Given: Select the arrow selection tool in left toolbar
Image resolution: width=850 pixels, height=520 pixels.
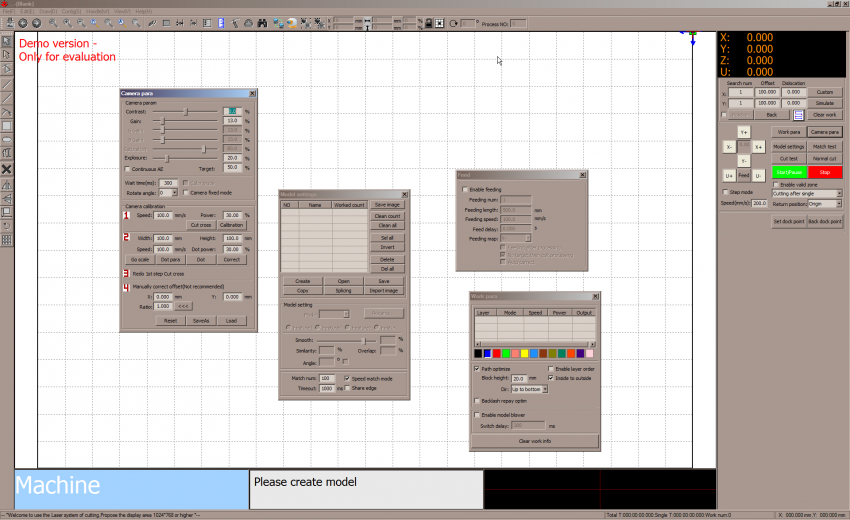Looking at the screenshot, I should (x=7, y=41).
